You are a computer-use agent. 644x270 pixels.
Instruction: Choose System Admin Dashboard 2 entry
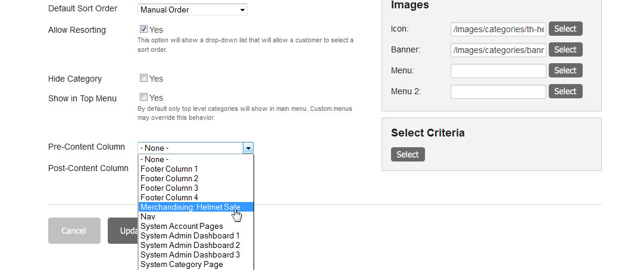point(196,246)
